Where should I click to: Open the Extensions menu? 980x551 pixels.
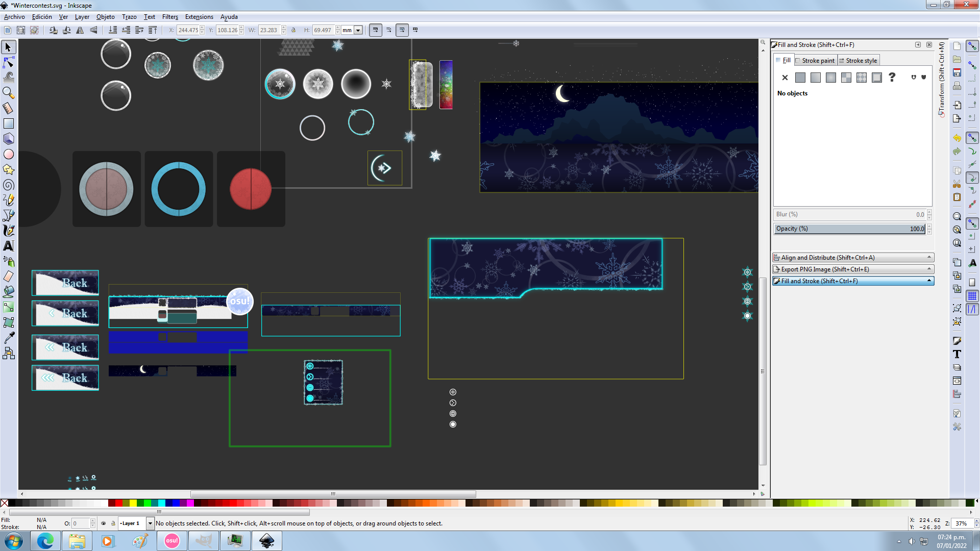click(x=199, y=17)
